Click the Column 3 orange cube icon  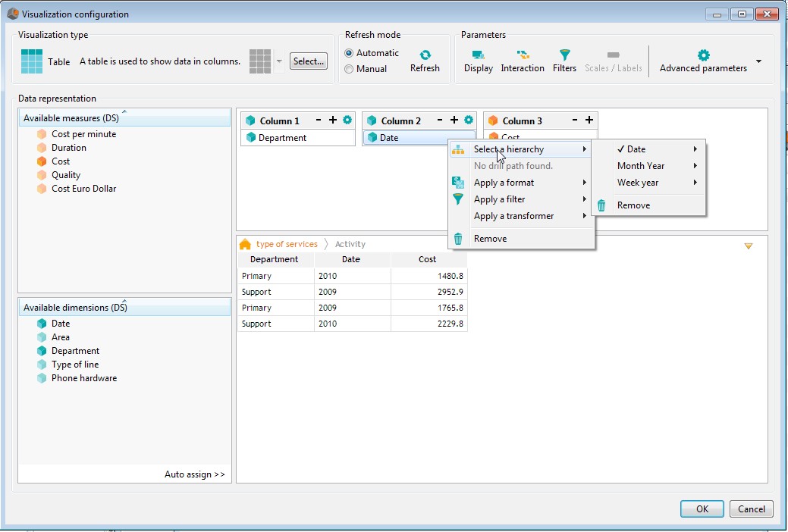click(493, 120)
